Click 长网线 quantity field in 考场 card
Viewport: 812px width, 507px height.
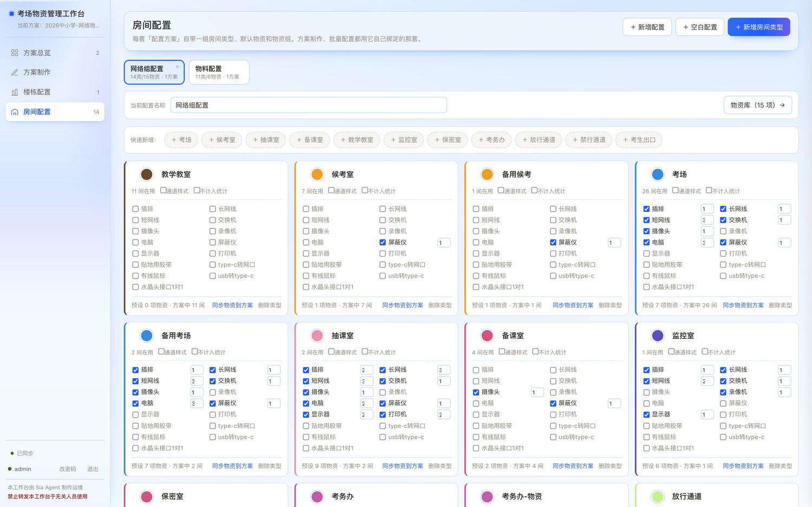click(x=784, y=209)
